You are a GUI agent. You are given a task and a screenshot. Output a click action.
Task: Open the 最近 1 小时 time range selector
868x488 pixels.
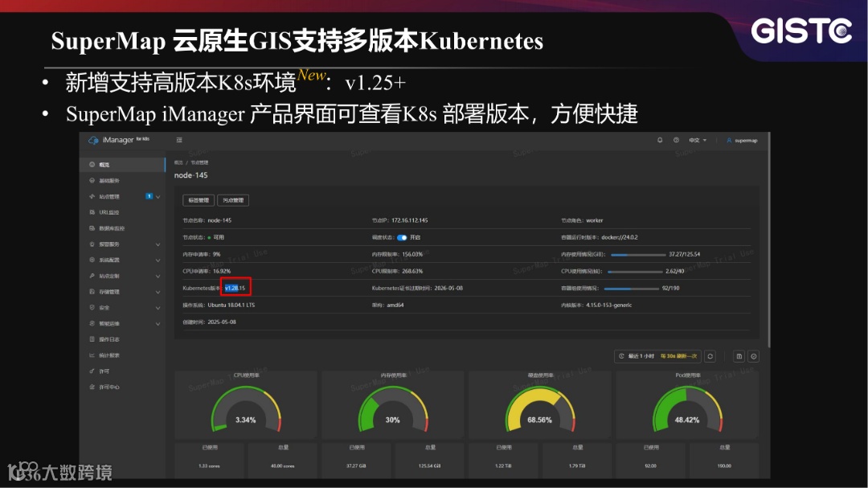[657, 356]
